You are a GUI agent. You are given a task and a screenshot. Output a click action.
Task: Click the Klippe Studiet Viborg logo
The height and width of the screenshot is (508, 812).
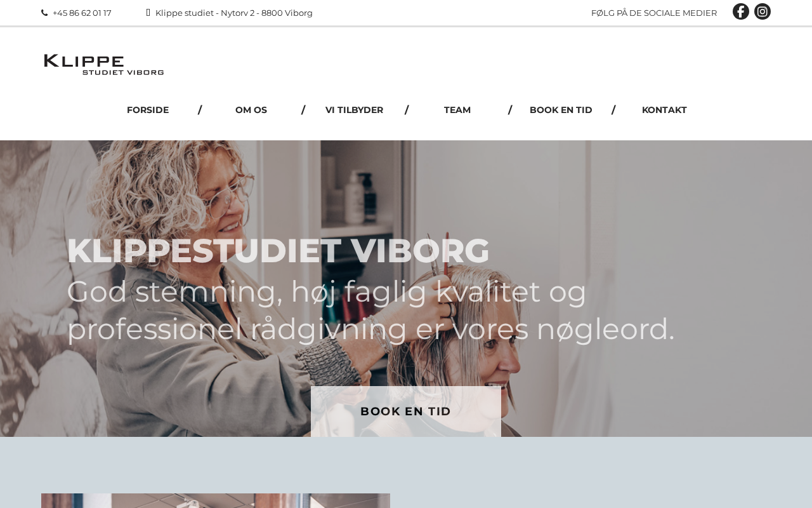click(x=104, y=65)
